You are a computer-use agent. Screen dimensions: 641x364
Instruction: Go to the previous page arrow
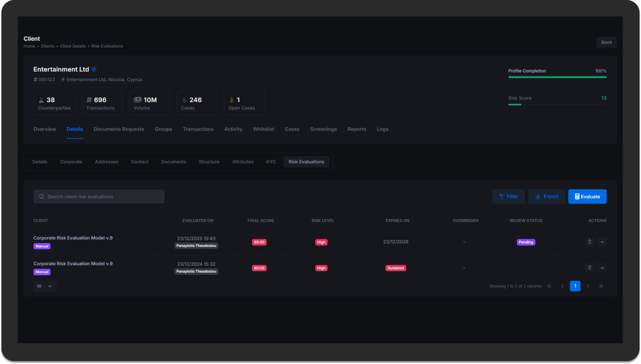(x=562, y=286)
